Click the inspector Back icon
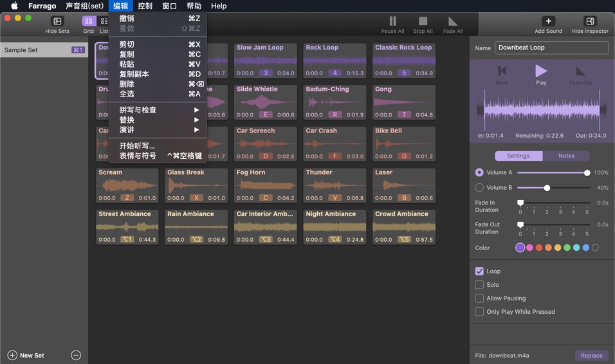 [502, 71]
